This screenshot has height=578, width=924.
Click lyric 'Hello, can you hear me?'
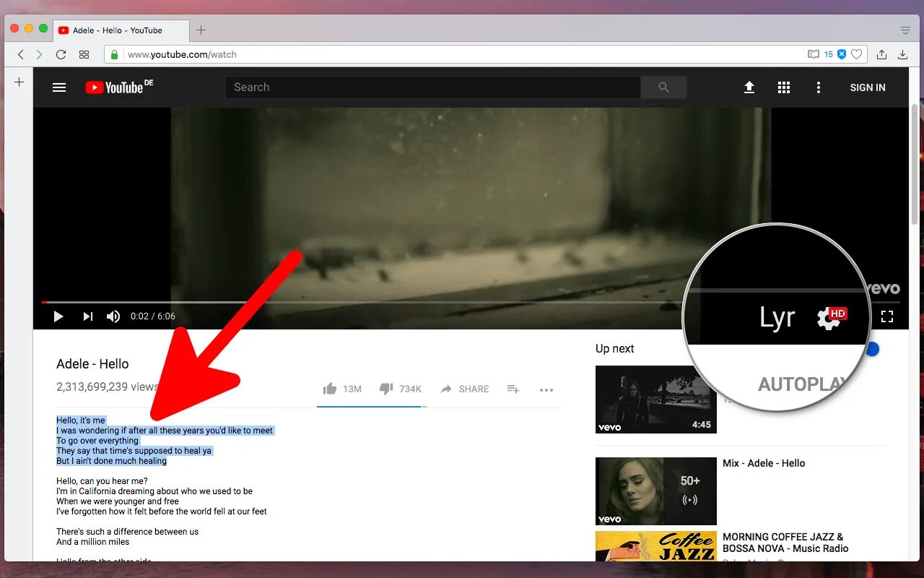pyautogui.click(x=102, y=481)
